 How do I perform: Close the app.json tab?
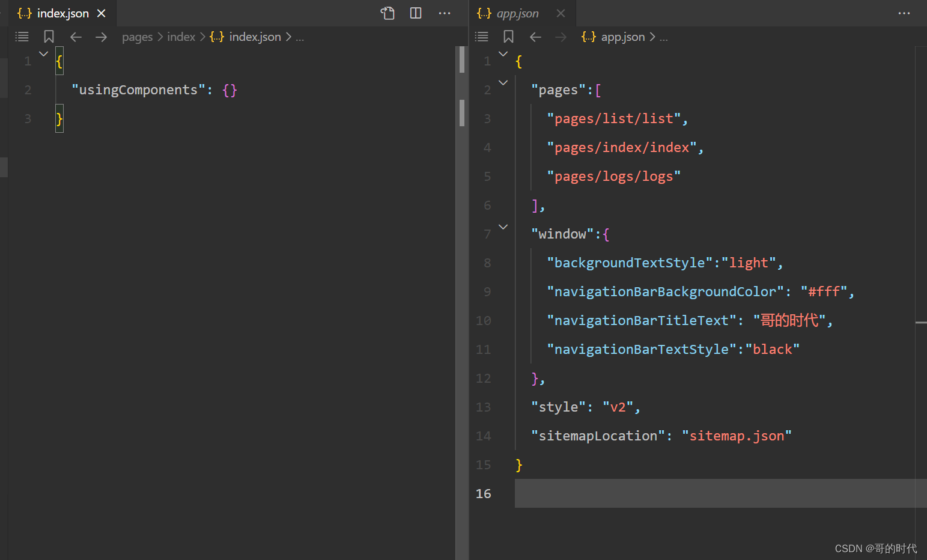coord(561,13)
